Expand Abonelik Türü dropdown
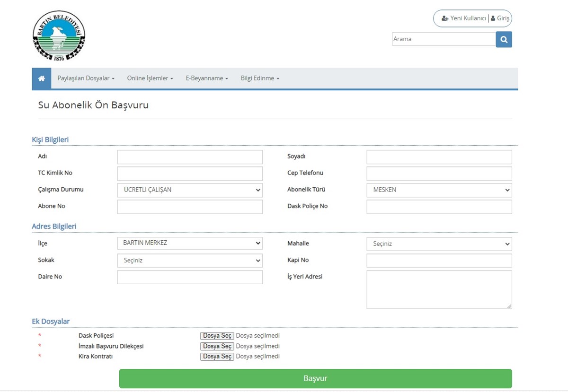568x392 pixels. coord(439,190)
